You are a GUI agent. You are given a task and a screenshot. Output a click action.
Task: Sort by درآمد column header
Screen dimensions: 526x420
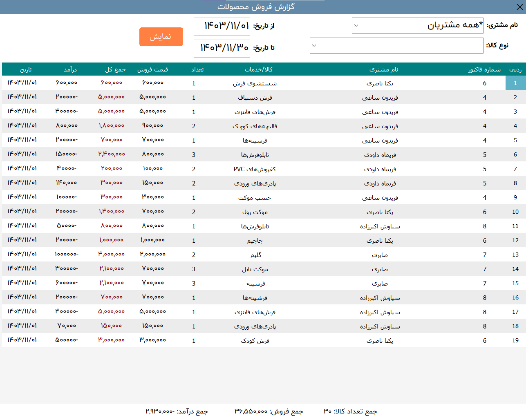tap(70, 69)
